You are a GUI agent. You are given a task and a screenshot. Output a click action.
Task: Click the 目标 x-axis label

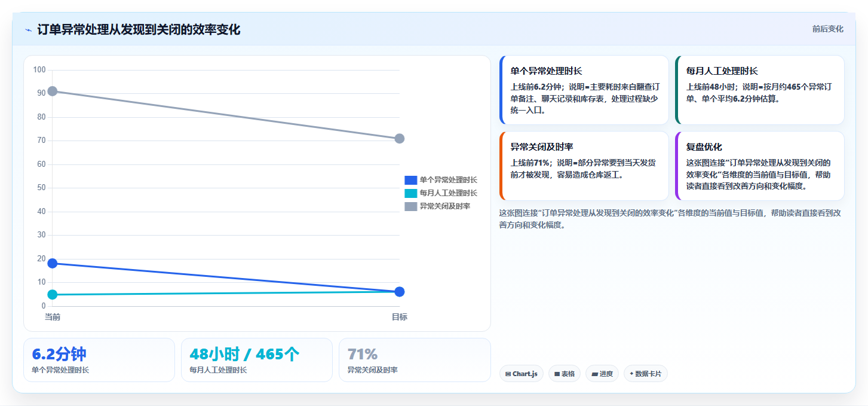[x=400, y=317]
